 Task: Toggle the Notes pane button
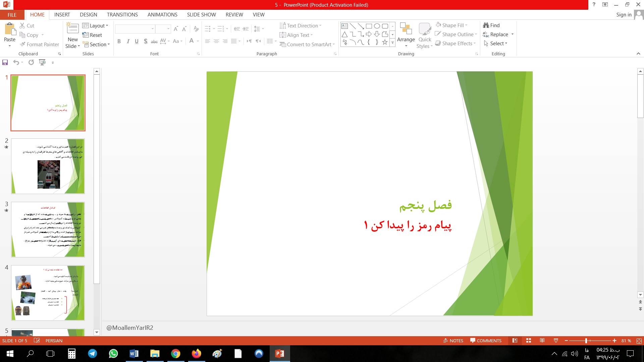(x=453, y=341)
